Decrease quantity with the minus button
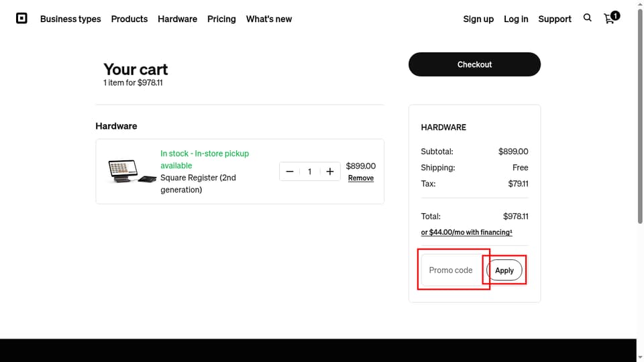 pyautogui.click(x=290, y=172)
